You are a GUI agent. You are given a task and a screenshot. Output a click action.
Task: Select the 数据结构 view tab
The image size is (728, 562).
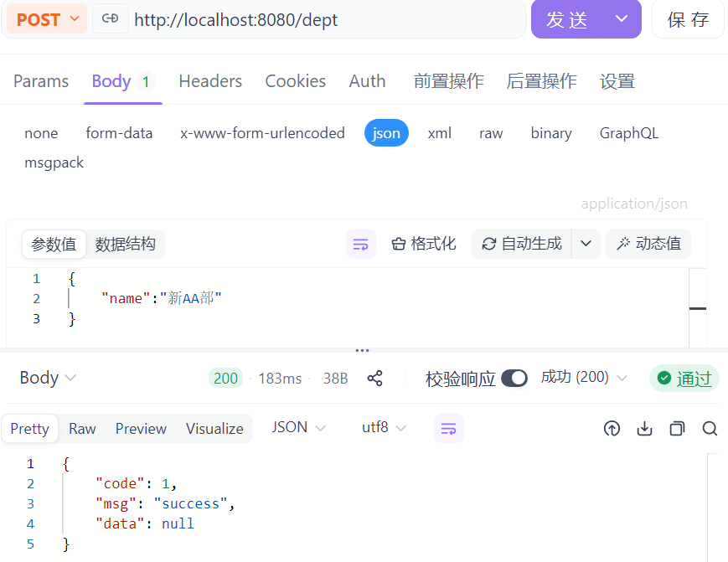click(126, 244)
